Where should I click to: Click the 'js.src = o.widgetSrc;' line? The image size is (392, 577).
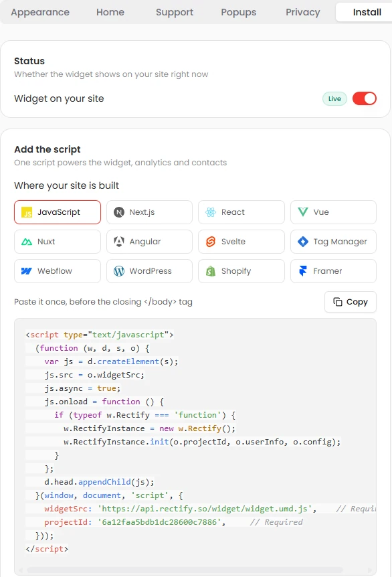(94, 375)
